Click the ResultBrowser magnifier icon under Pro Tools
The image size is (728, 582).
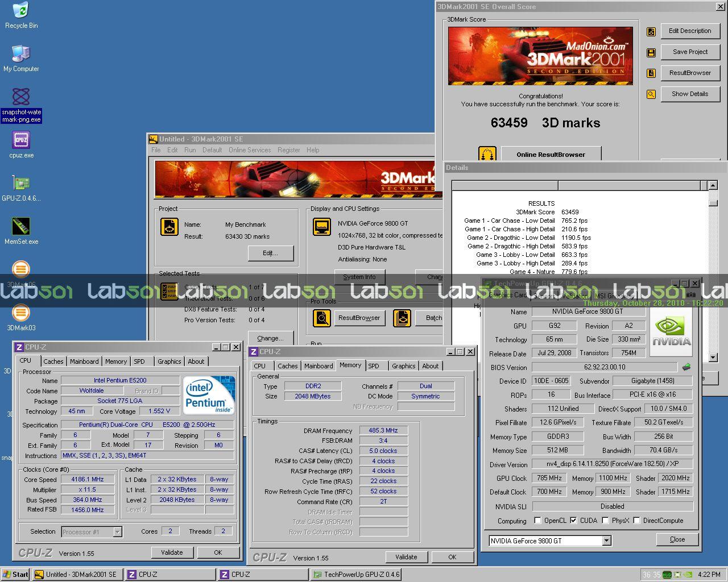click(x=322, y=318)
